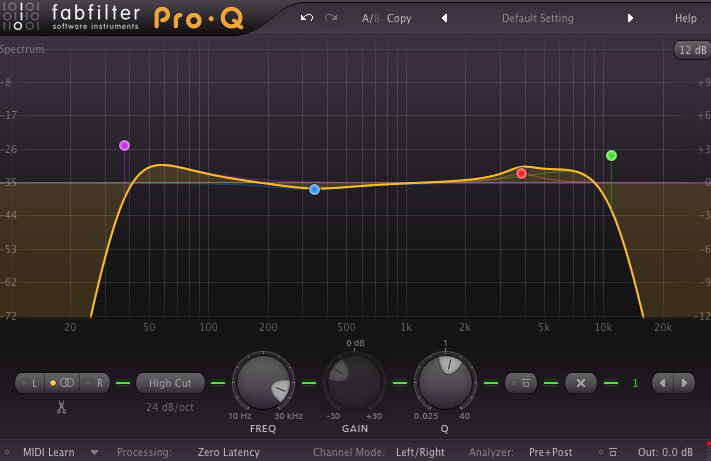Screen dimensions: 711x461
Task: Click the scissors split band icon
Action: [61, 407]
